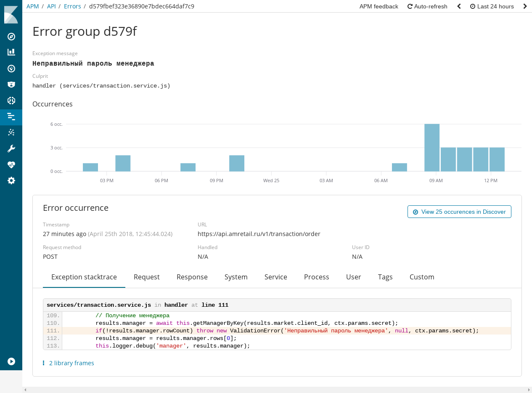Open the Exception stacktrace tab
The image size is (532, 393).
84,277
